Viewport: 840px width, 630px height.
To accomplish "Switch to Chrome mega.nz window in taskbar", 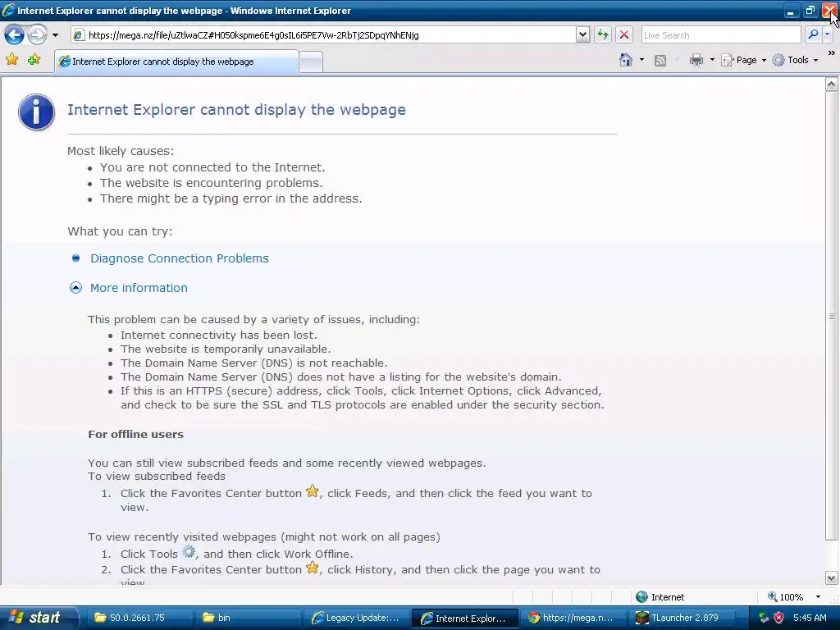I will (x=573, y=618).
